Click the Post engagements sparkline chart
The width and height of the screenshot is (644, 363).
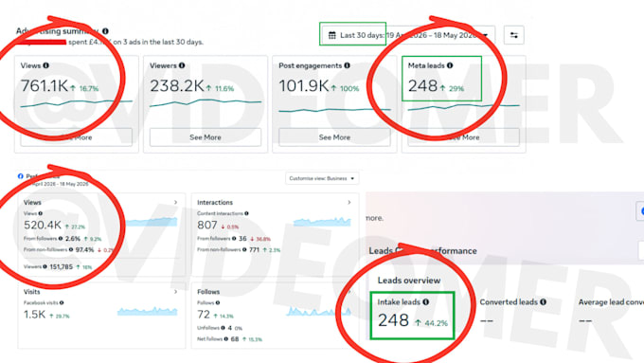(334, 110)
